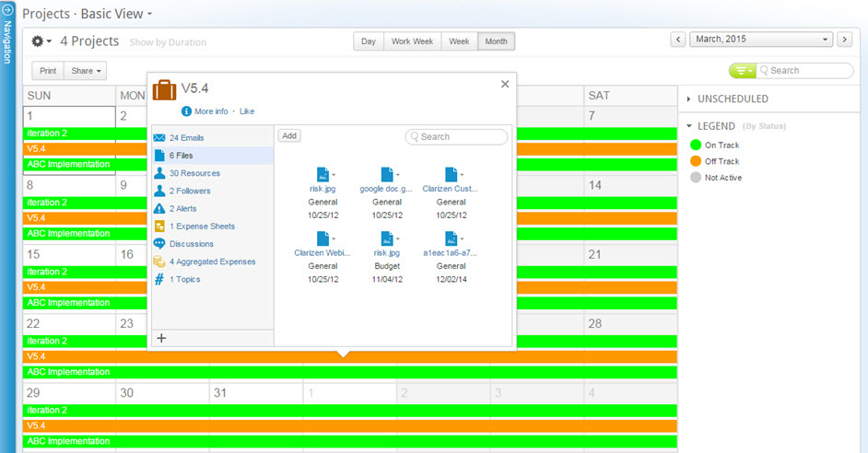Collapse the LEGEND section
Image resolution: width=868 pixels, height=453 pixels.
coord(689,126)
